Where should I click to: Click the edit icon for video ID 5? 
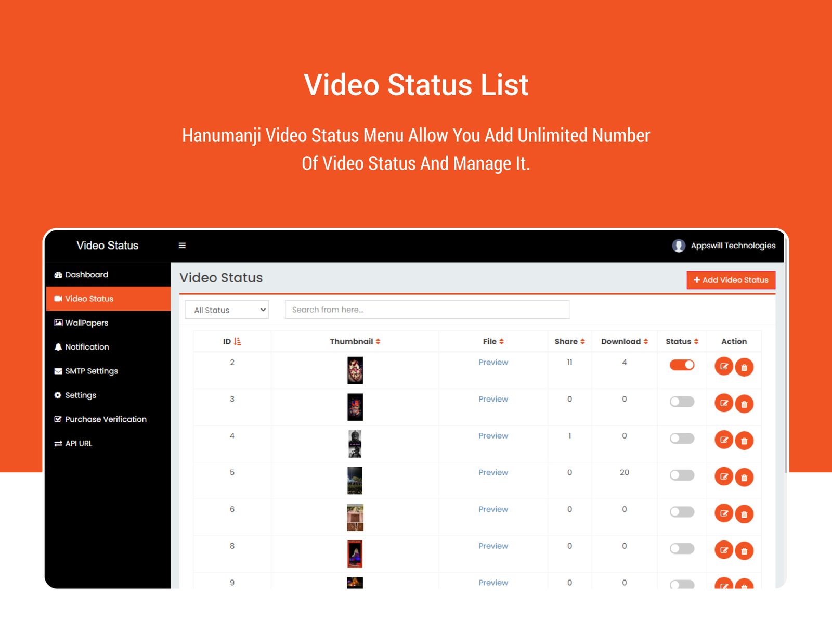[x=723, y=476]
